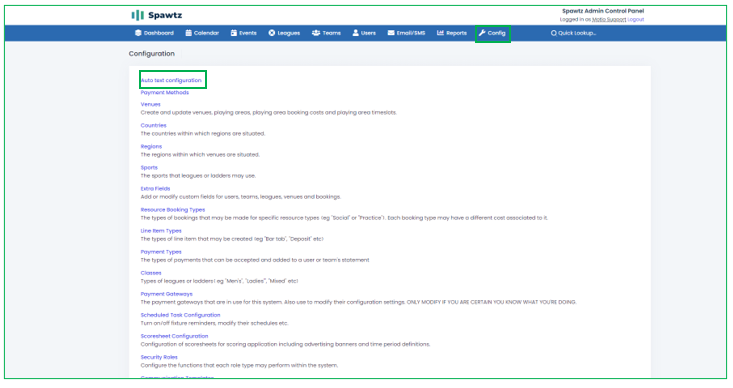Click 'The countries within which regions are situated.'

click(203, 134)
